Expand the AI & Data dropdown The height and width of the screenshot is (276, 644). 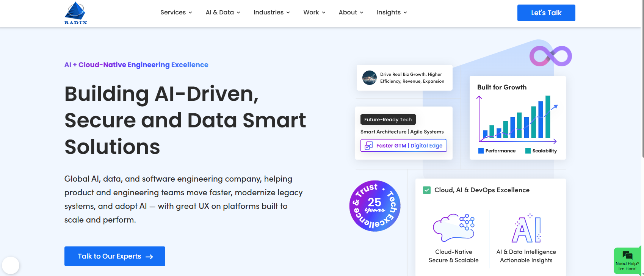(223, 13)
